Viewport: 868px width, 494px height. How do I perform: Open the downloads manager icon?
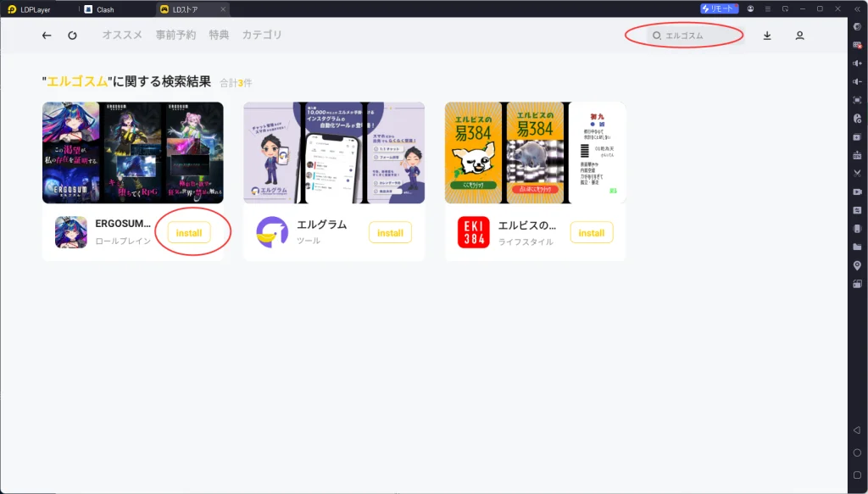point(767,36)
